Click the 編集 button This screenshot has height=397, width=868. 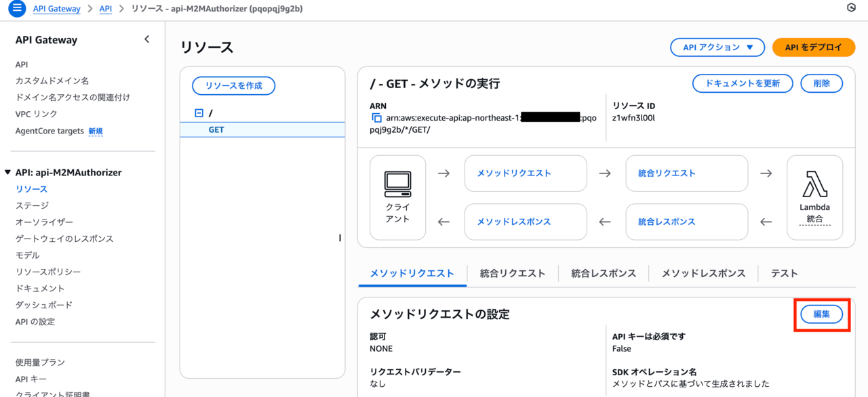click(821, 314)
